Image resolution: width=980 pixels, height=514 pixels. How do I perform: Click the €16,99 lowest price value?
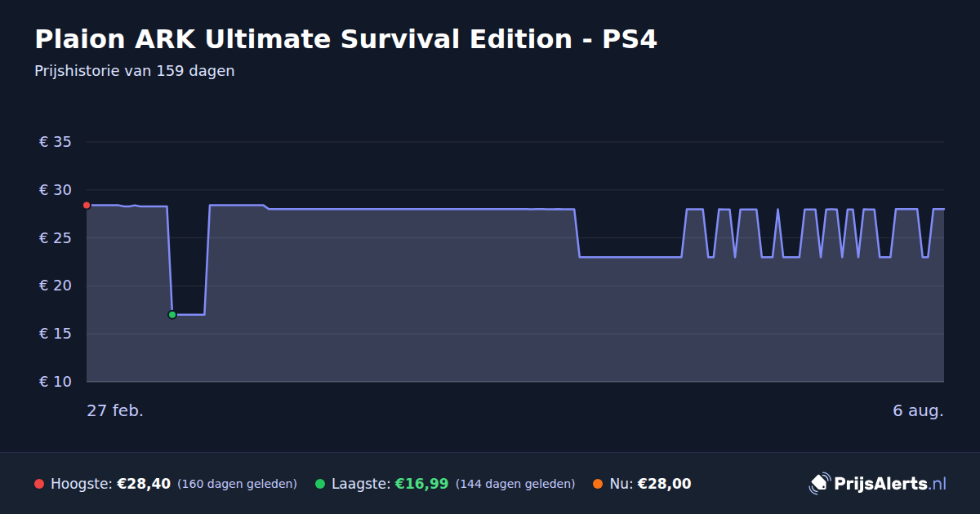click(x=422, y=484)
